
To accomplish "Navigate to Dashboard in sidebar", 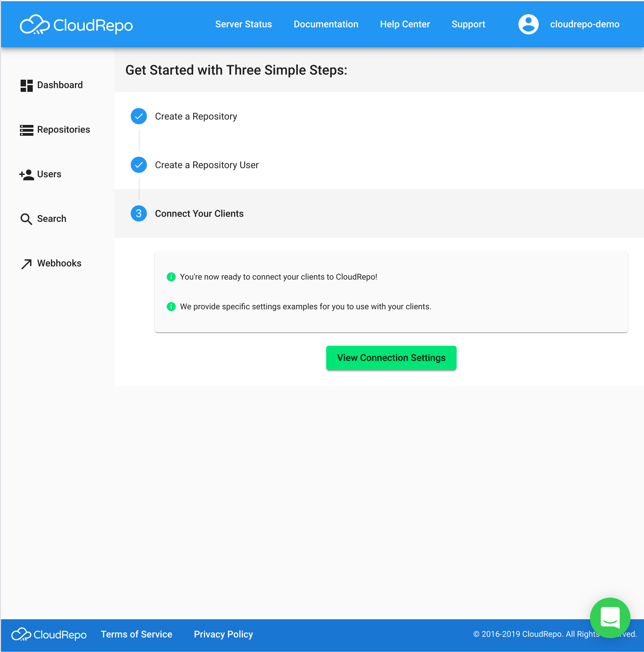I will 60,85.
